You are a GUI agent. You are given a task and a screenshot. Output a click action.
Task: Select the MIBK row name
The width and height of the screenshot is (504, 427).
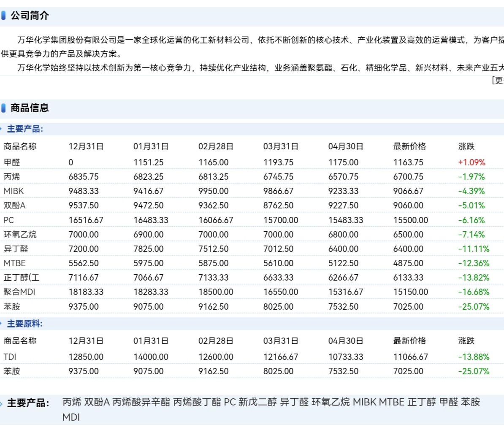point(14,192)
